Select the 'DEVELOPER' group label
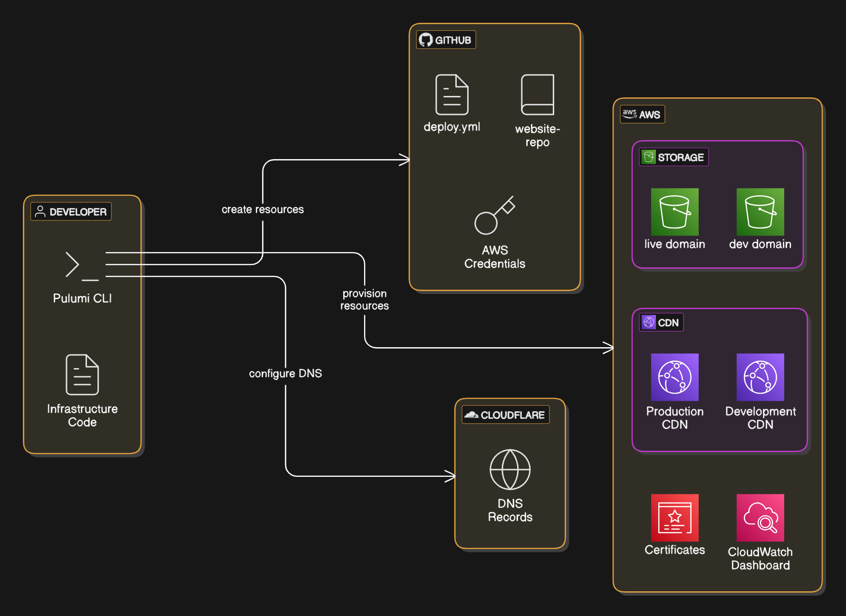 [78, 212]
